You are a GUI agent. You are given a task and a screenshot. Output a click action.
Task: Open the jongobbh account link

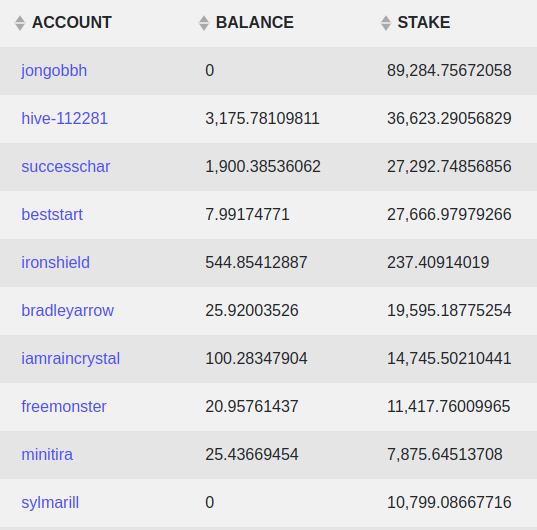click(54, 71)
